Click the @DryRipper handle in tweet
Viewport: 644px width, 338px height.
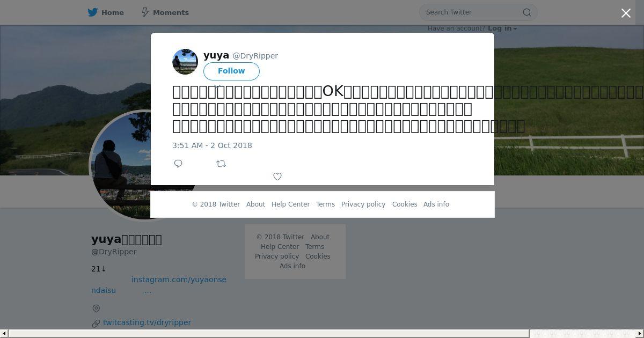tap(255, 56)
